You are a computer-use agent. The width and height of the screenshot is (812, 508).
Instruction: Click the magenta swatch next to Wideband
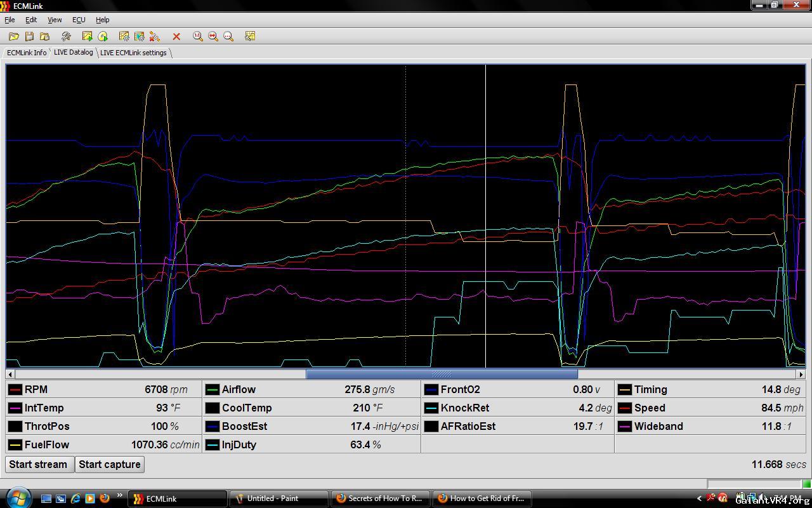[624, 427]
